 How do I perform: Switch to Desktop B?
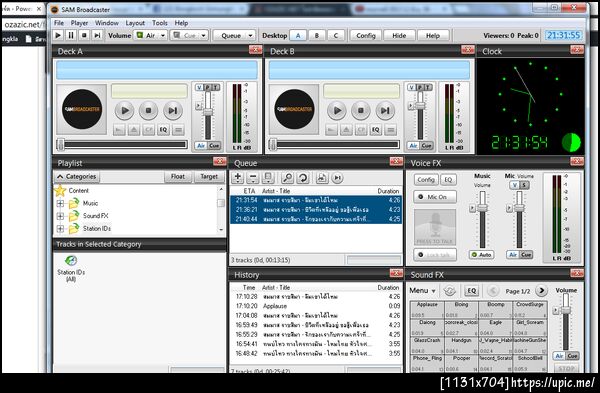coord(317,36)
